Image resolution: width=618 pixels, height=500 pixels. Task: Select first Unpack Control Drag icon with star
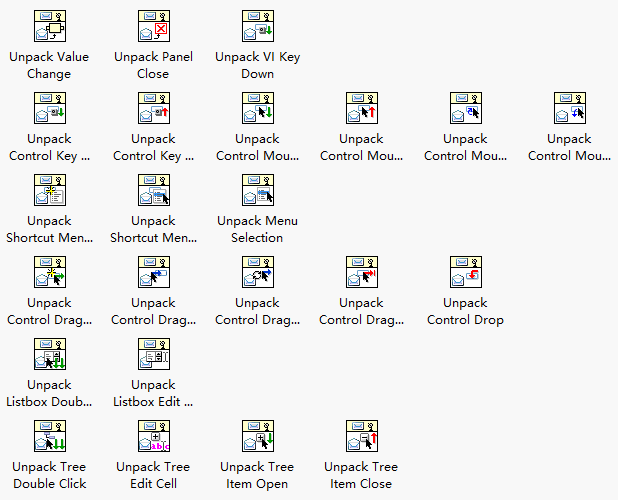click(50, 272)
